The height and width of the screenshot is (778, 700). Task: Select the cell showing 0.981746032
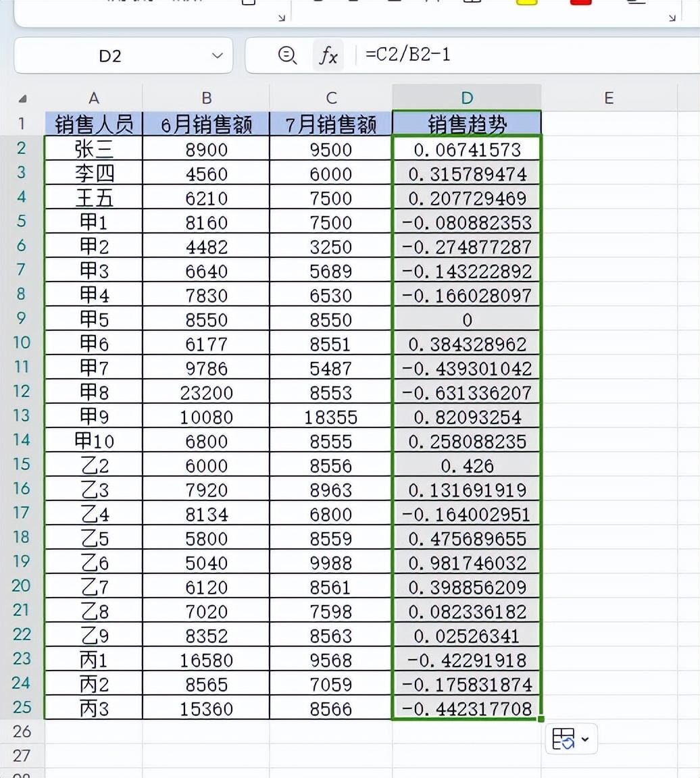click(467, 562)
